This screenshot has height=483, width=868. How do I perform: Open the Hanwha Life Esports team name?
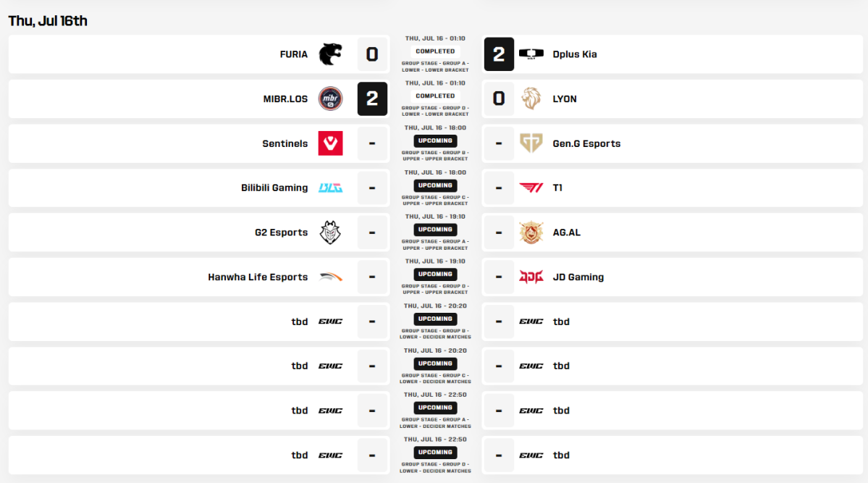[x=258, y=277]
